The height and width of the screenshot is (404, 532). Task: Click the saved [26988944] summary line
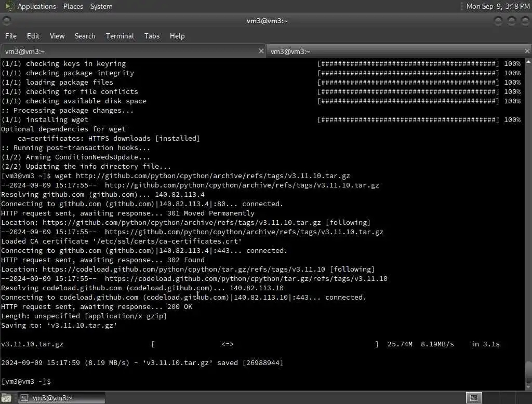coord(142,362)
